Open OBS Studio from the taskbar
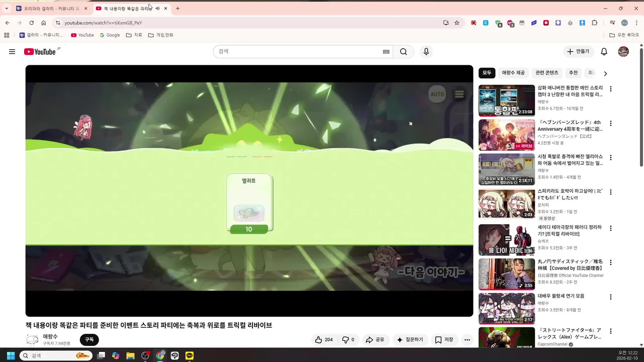 point(145,355)
